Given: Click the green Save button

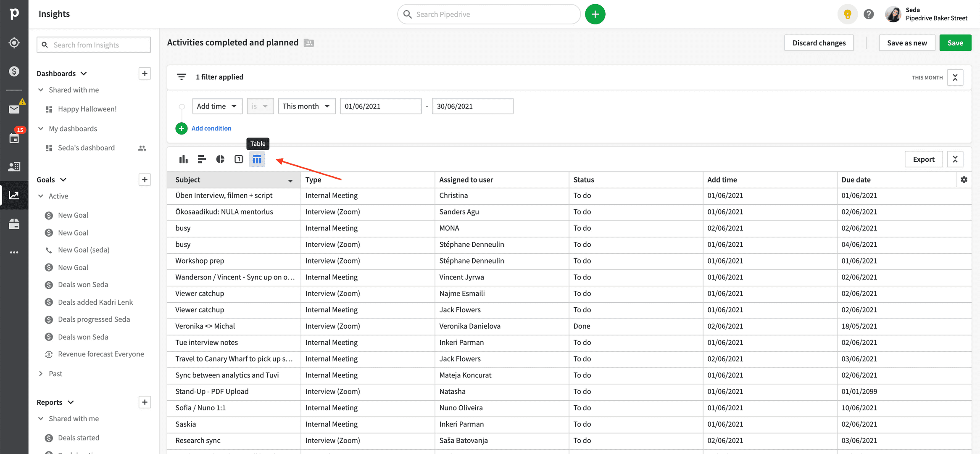Looking at the screenshot, I should pos(955,43).
